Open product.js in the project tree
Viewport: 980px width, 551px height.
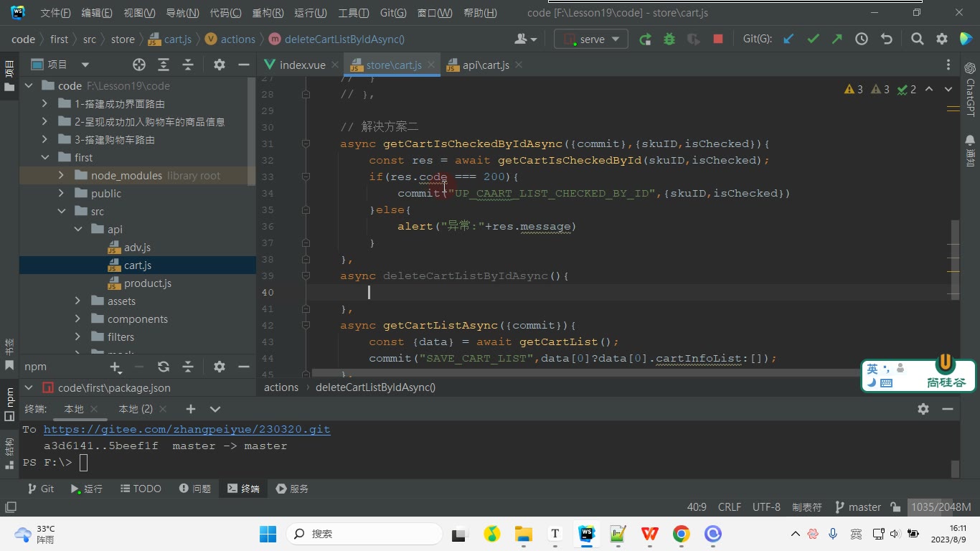point(147,283)
